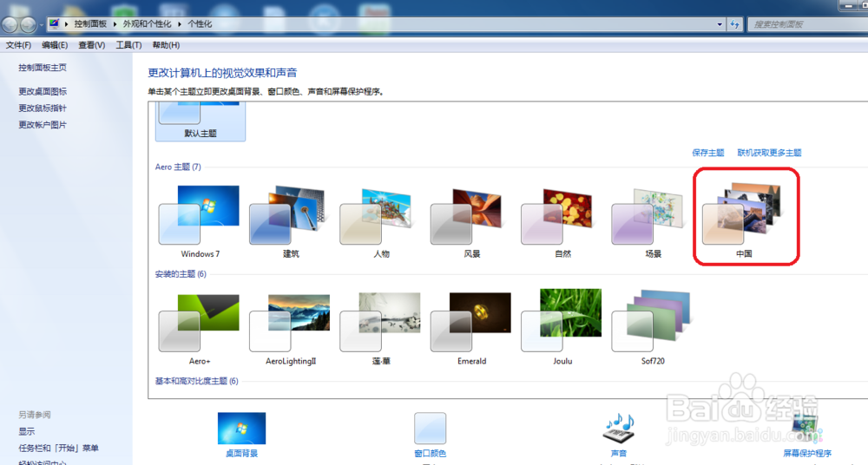Choose the Sof720 theme
The width and height of the screenshot is (868, 465).
point(654,328)
